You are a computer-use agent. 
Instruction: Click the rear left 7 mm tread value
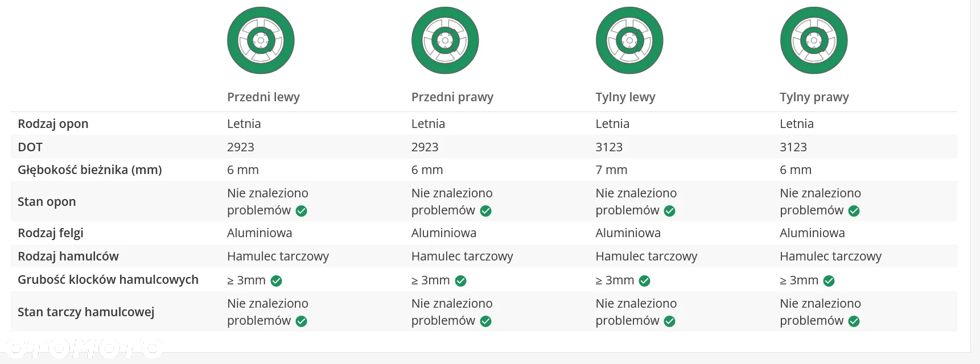[x=611, y=170]
